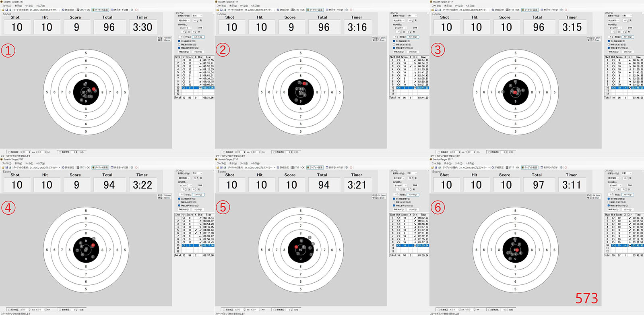Viewport: 644px width, 315px height.
Task: Enable the unchecked middle checkbox in panel 3's sidebar
Action: (x=609, y=44)
